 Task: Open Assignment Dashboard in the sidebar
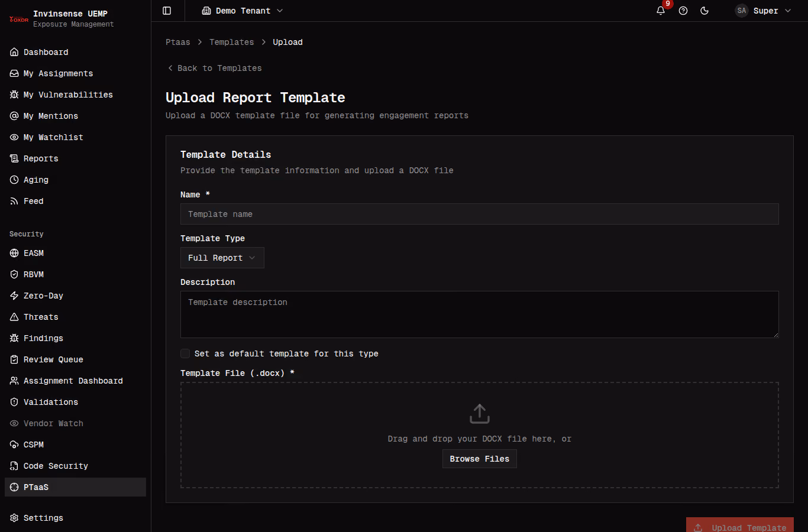(x=75, y=381)
